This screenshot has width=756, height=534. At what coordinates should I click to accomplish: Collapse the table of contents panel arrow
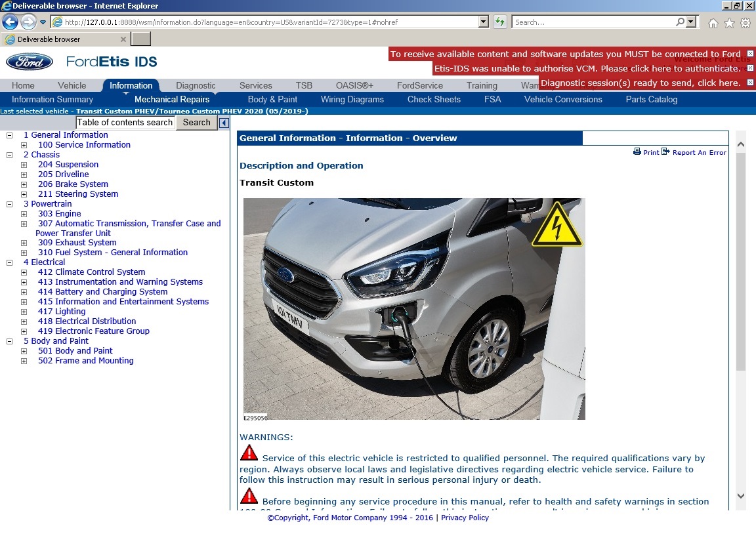[223, 122]
